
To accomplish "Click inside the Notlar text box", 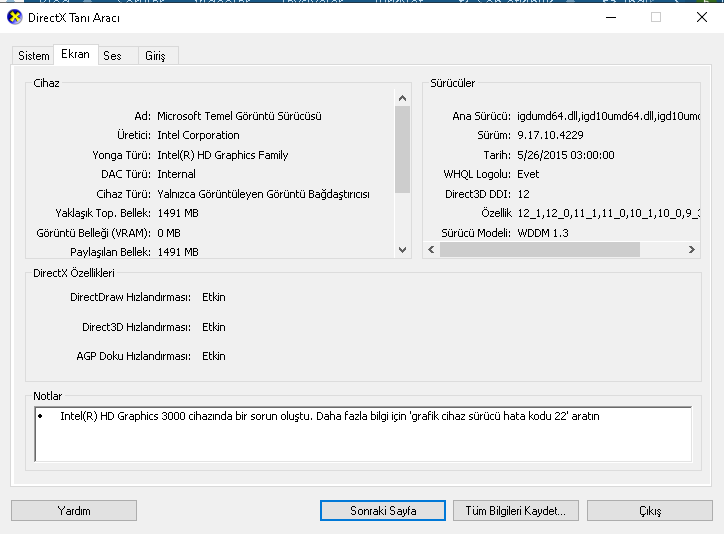I will [x=363, y=434].
